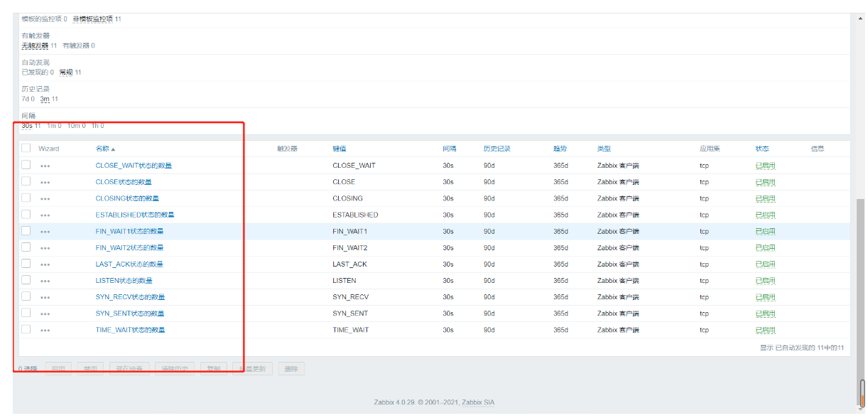Click the 批量更新 button
Viewport: 868px width, 418px height.
click(x=252, y=369)
